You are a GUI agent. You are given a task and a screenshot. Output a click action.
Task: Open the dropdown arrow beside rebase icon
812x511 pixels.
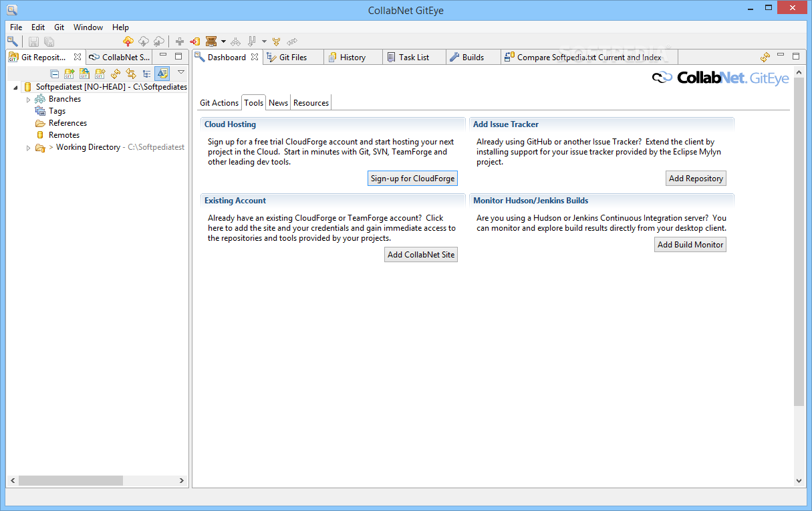[264, 41]
